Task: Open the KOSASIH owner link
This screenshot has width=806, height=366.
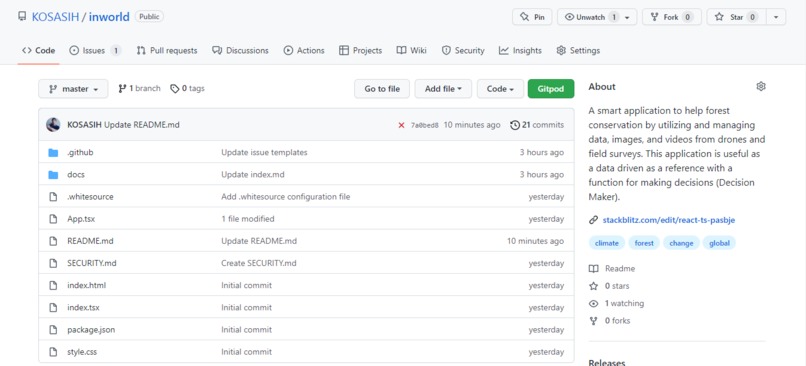Action: pyautogui.click(x=56, y=16)
